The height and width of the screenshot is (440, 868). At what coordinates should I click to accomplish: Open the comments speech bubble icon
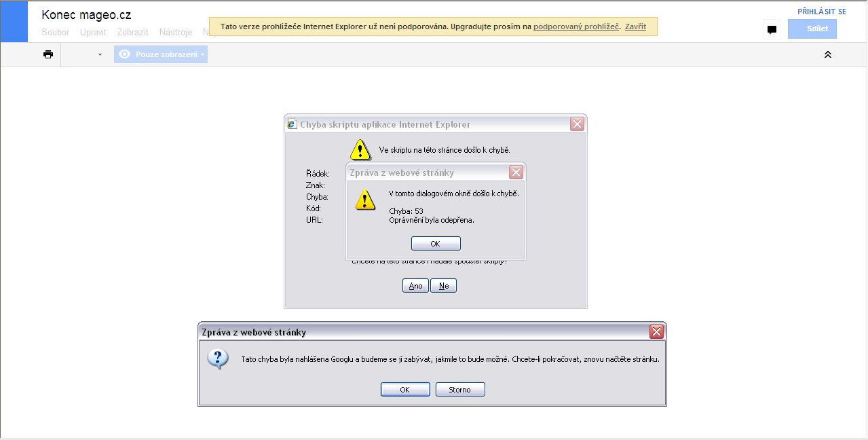[772, 29]
